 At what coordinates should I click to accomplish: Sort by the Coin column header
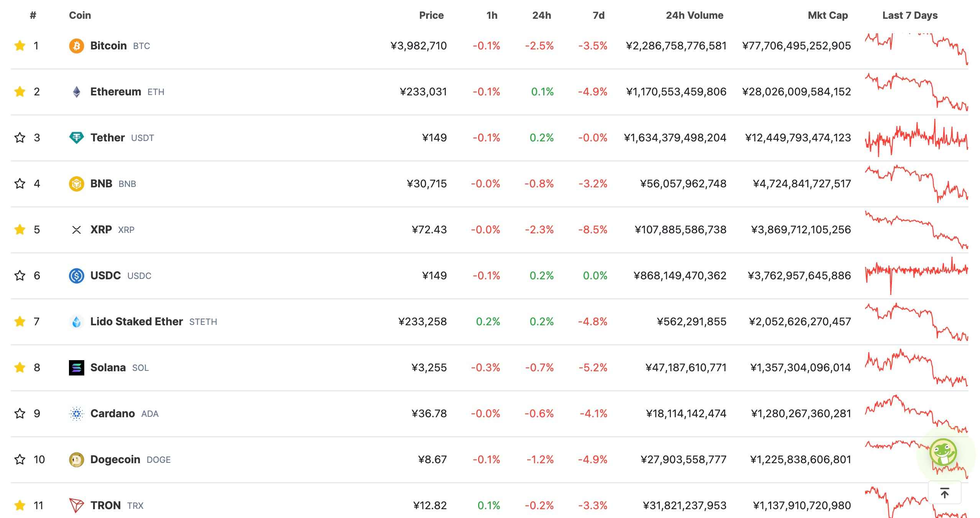[x=80, y=15]
